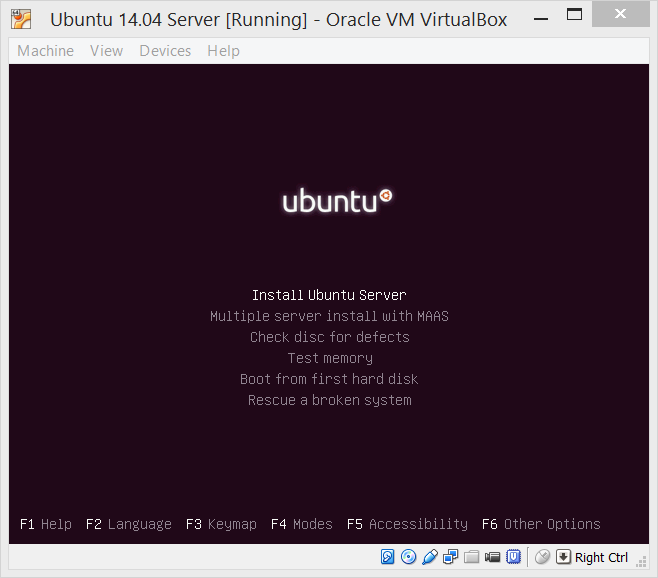Open the View menu
Viewport: 658px width, 578px height.
pos(107,51)
